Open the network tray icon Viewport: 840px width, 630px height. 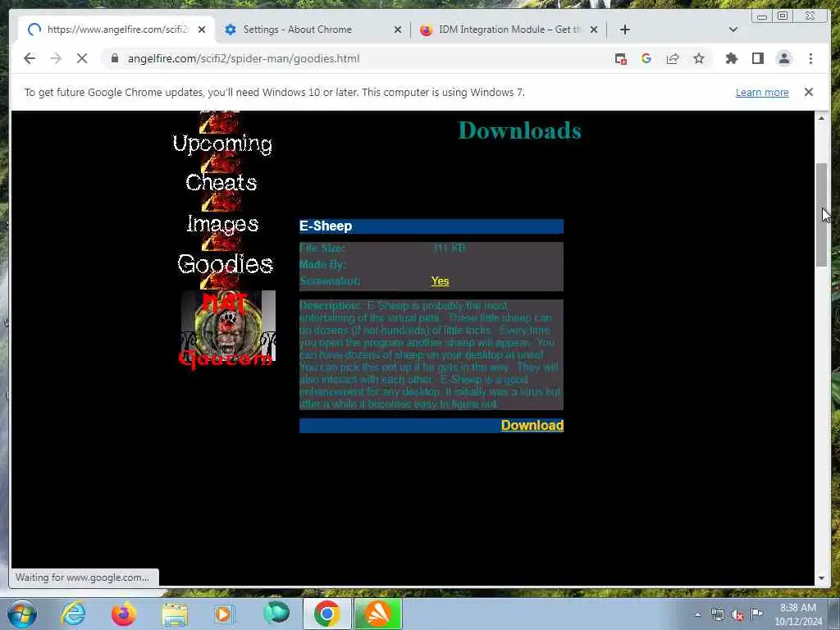(717, 615)
